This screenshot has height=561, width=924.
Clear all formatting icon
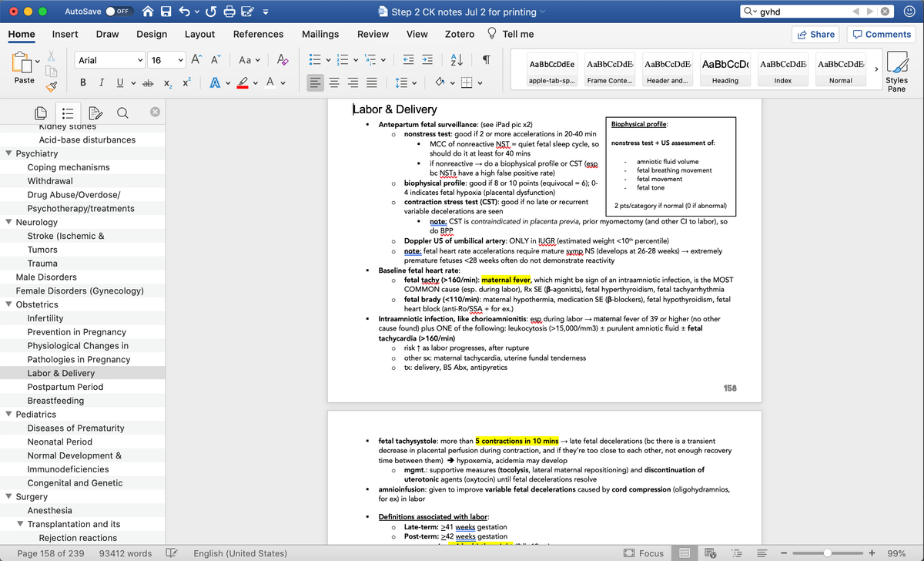[282, 60]
